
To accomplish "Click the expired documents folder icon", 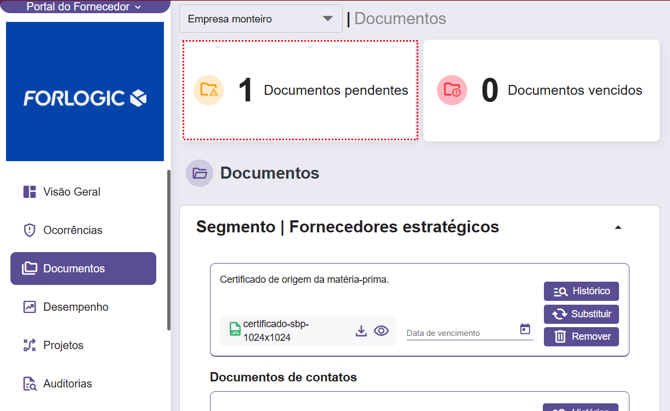I will (x=452, y=90).
